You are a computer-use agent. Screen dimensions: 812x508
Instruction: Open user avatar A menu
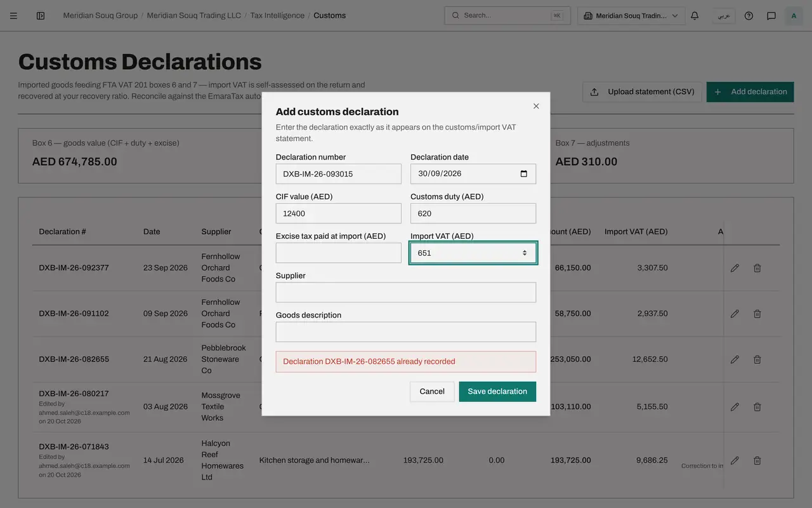(x=794, y=16)
